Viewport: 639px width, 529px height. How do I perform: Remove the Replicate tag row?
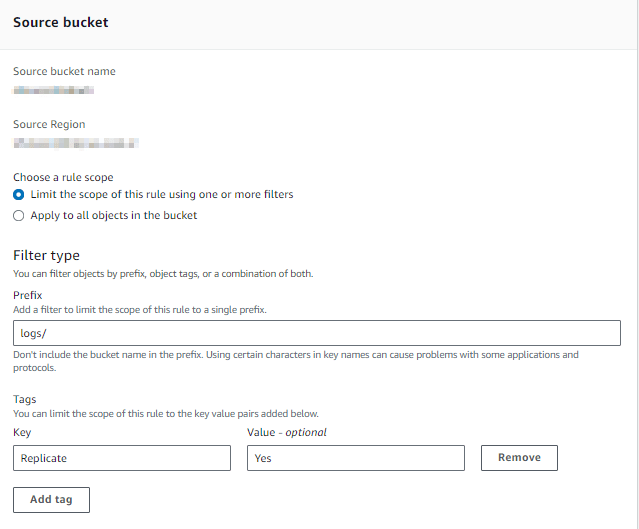tap(519, 458)
